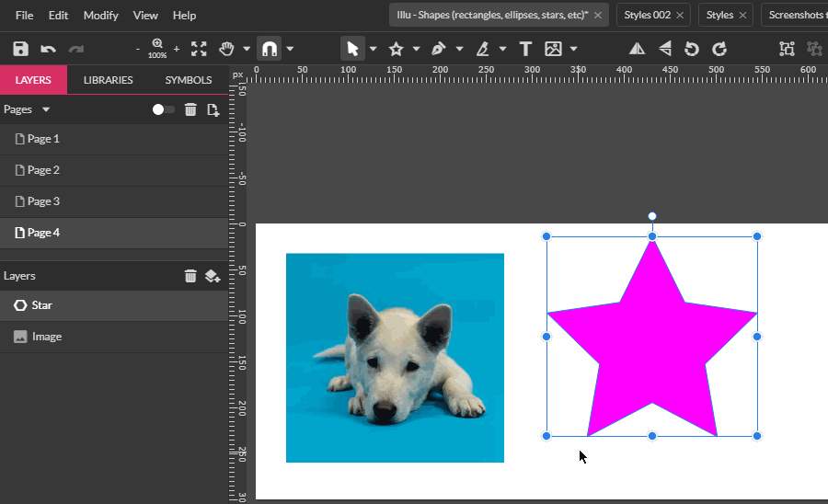Add a new page with the page-plus icon
The width and height of the screenshot is (828, 504).
pyautogui.click(x=213, y=109)
